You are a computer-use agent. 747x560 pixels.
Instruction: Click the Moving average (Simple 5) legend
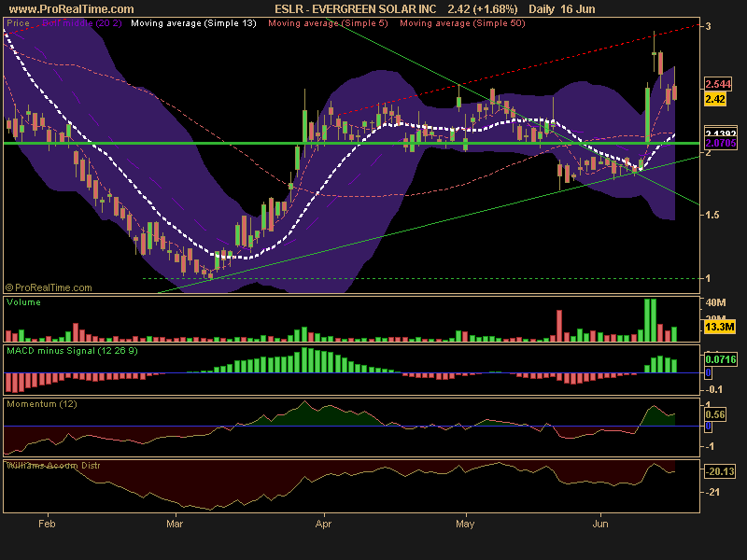pyautogui.click(x=328, y=22)
